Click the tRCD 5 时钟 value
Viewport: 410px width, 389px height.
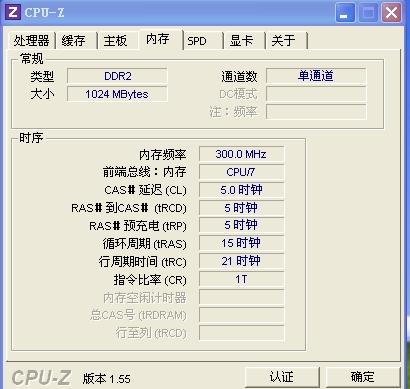click(x=241, y=208)
